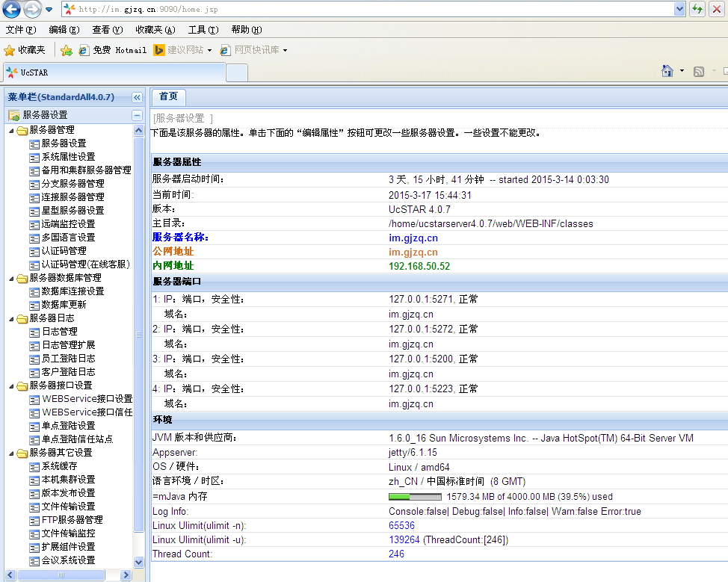Open 员工登陆日志 tree item

pos(68,359)
